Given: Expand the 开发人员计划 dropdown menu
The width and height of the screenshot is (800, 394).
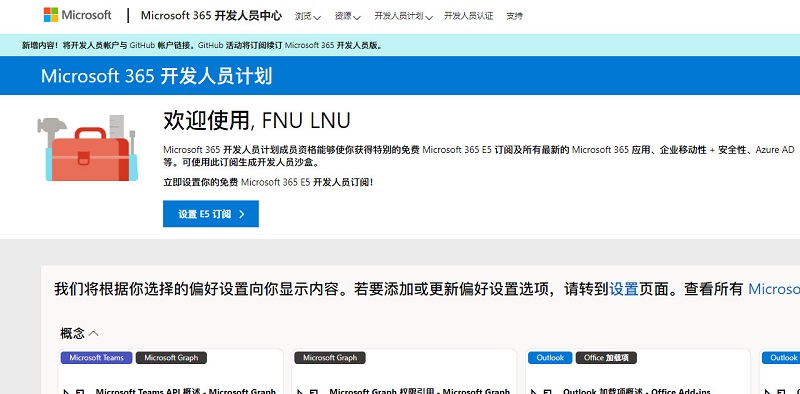Looking at the screenshot, I should point(404,16).
